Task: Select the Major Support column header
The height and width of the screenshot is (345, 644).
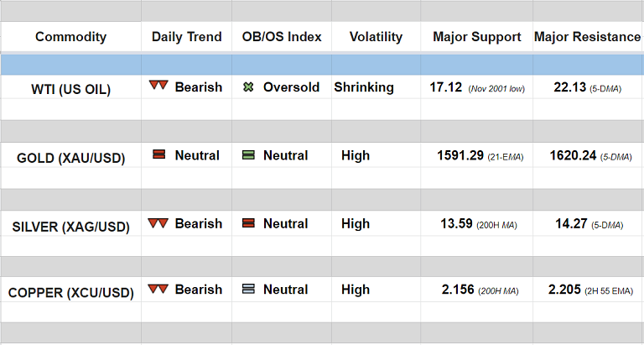Action: [477, 37]
